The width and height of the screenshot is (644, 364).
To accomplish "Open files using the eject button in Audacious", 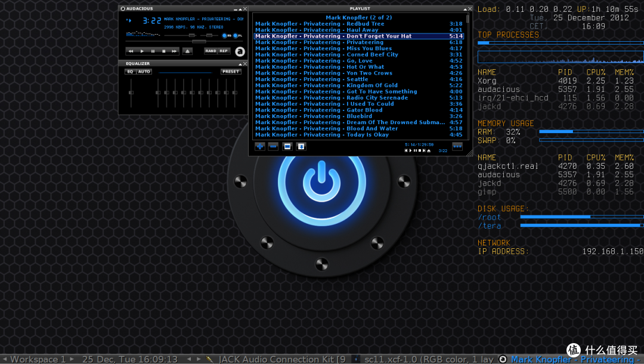I will 188,51.
